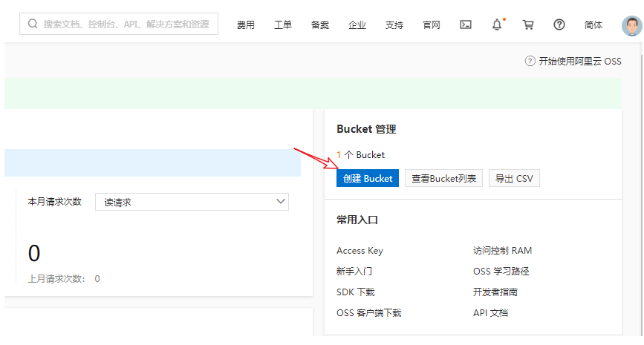644x345 pixels.
Task: Open OSS 学习路径 link
Action: coord(501,271)
